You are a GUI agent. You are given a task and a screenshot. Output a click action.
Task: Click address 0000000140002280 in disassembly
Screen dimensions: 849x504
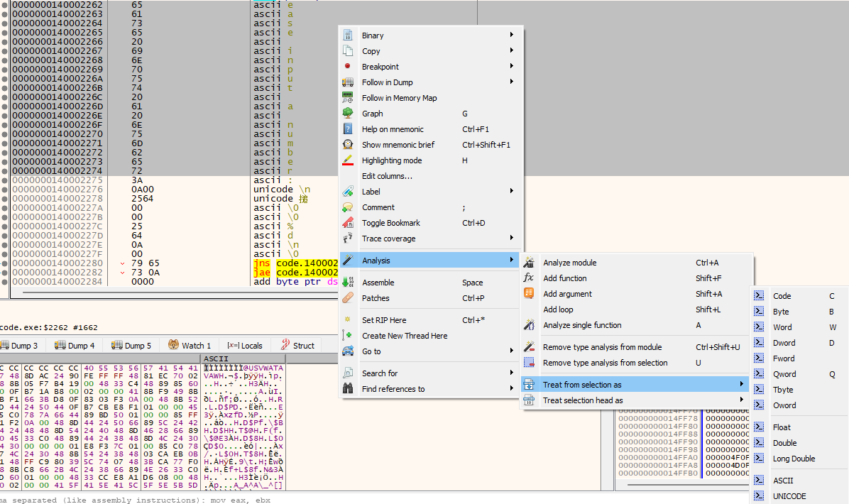coord(57,263)
